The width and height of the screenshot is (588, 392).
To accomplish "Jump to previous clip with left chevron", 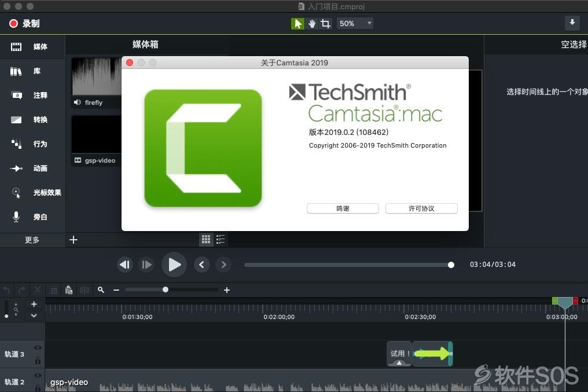I will 202,265.
